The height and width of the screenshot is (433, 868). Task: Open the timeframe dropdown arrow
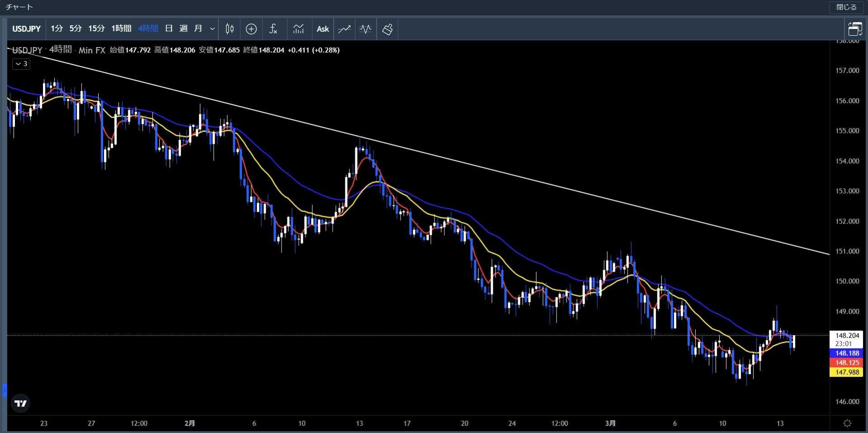[x=212, y=29]
